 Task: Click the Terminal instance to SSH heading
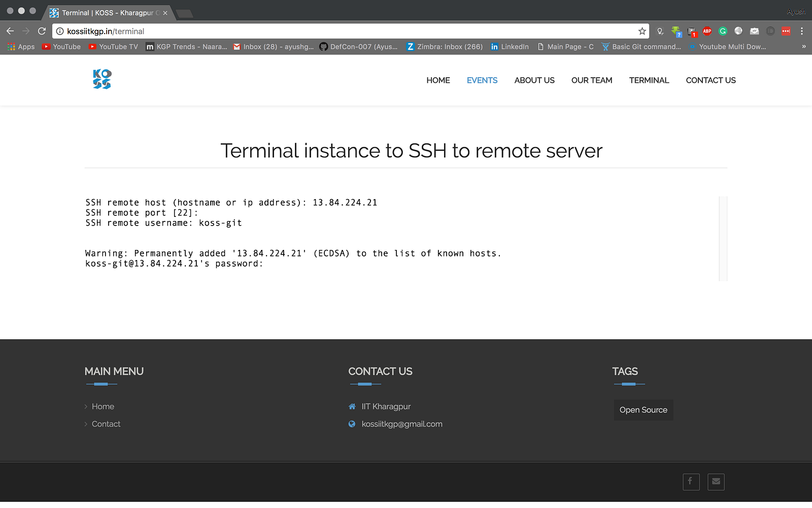coord(411,151)
